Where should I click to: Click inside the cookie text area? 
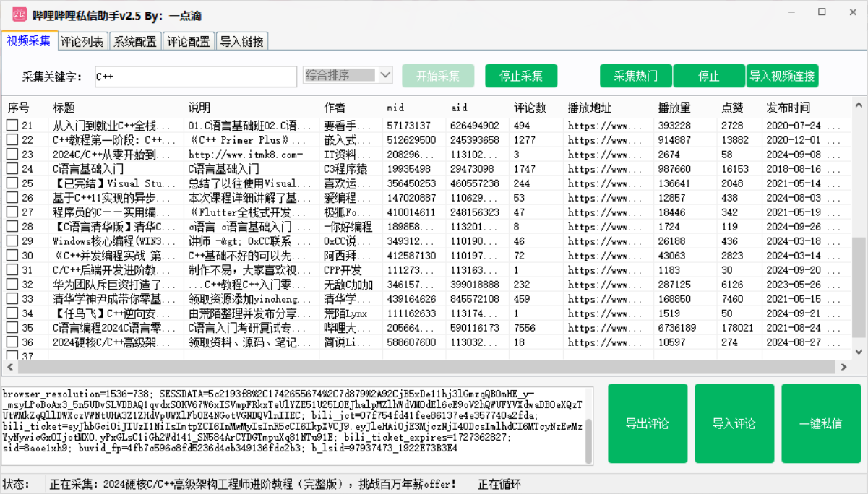(x=293, y=426)
